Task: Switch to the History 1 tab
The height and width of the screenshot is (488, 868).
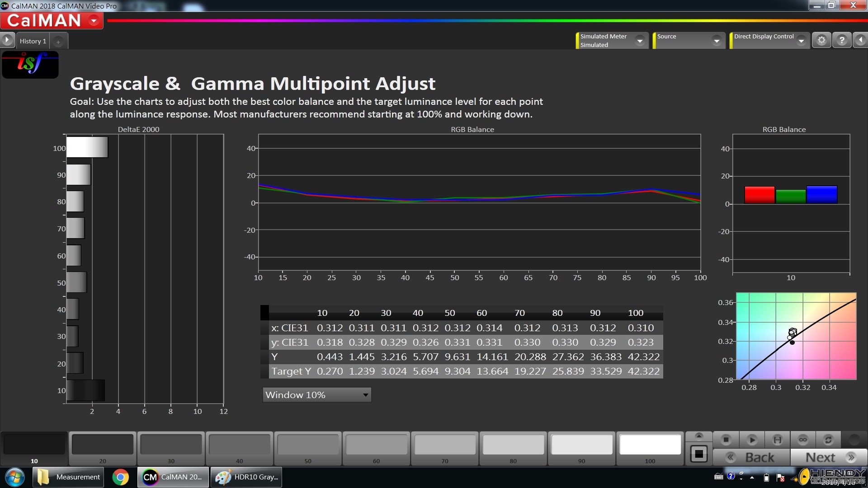Action: [33, 41]
